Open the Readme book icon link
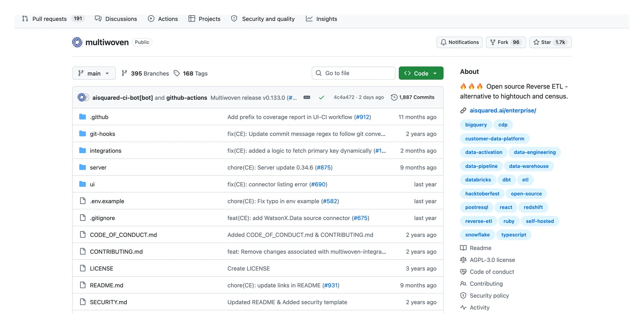The width and height of the screenshot is (644, 328). [x=463, y=248]
